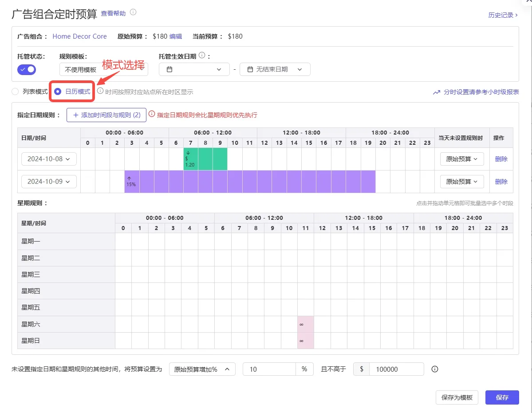Click the trend chart icon beside 分时设置请参考小时级报表

click(x=436, y=92)
